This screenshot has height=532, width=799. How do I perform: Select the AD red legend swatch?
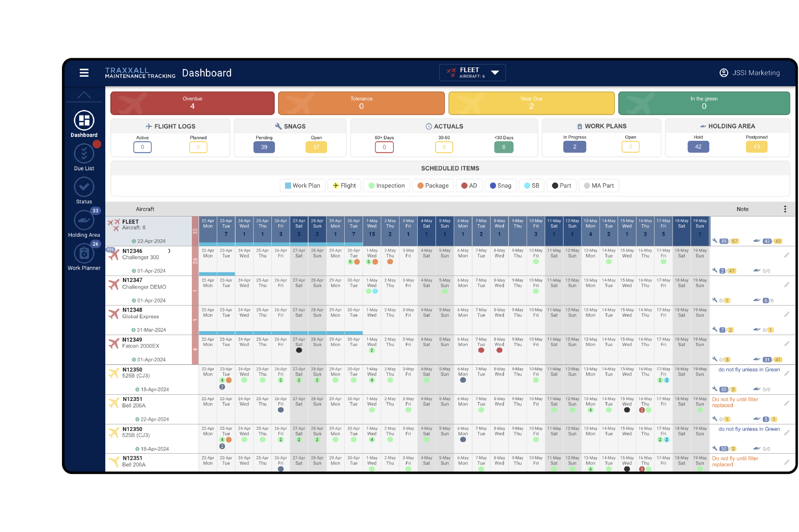[464, 186]
